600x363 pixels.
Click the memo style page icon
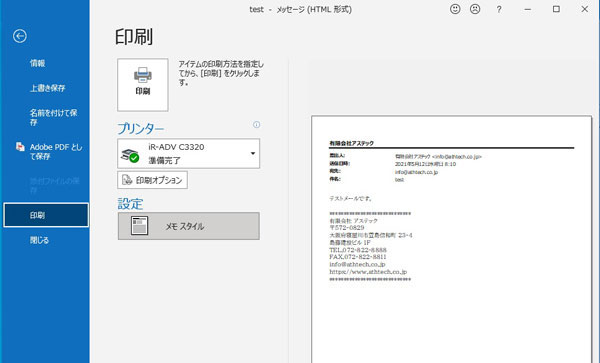(139, 226)
